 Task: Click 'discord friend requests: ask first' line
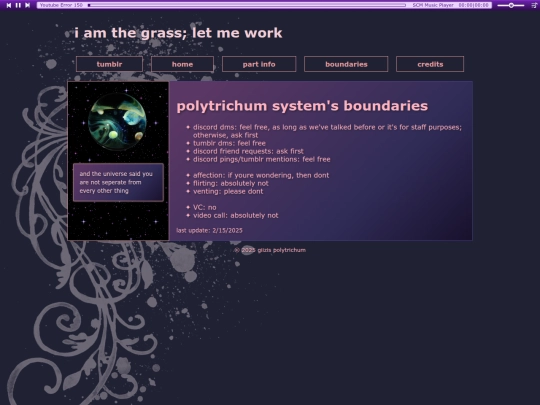(248, 151)
